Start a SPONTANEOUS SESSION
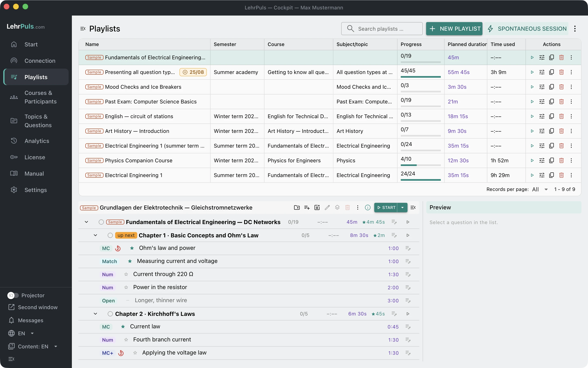This screenshot has height=368, width=588. (x=527, y=29)
